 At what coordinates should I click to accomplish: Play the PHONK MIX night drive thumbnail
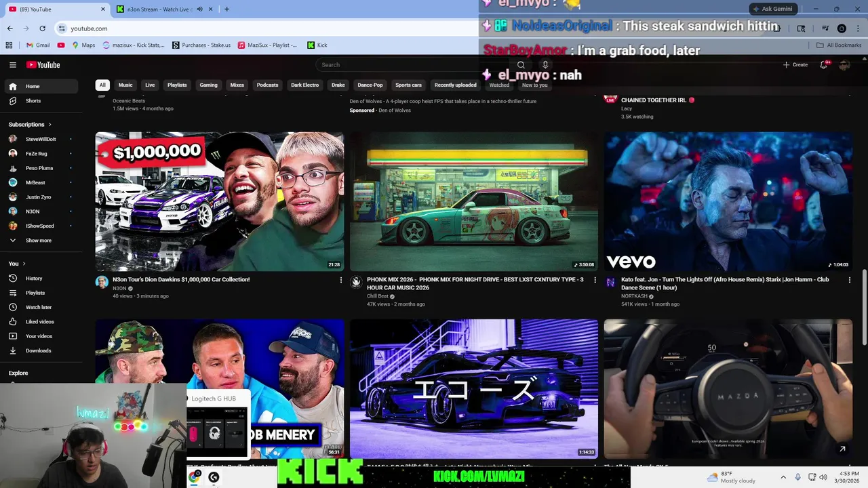click(474, 201)
